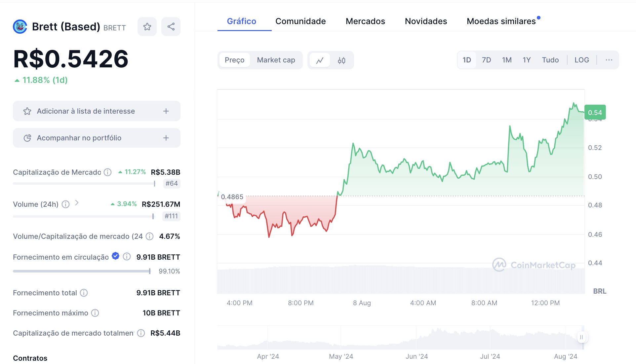Click the R$5.44B fully diluted value

[165, 333]
